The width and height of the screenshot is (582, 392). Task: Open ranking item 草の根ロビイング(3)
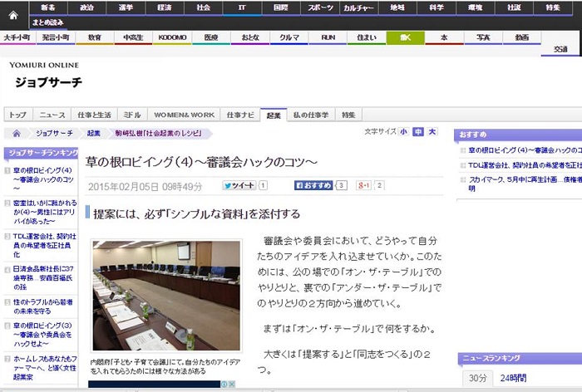42,335
